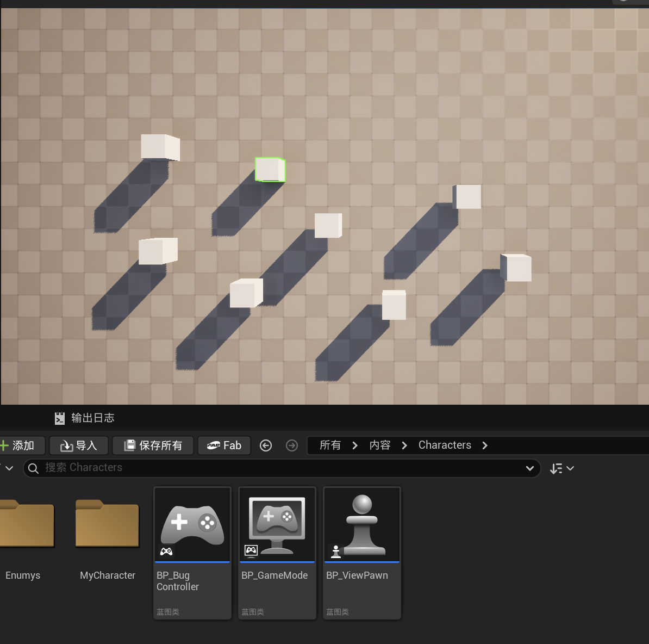This screenshot has height=644, width=649.
Task: Go back in content browser history
Action: 266,445
